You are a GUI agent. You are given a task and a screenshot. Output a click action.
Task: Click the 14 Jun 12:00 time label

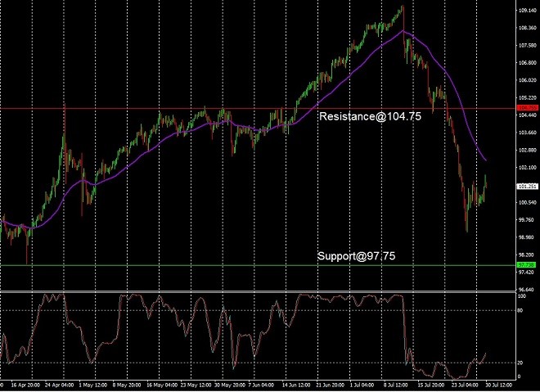coord(296,385)
